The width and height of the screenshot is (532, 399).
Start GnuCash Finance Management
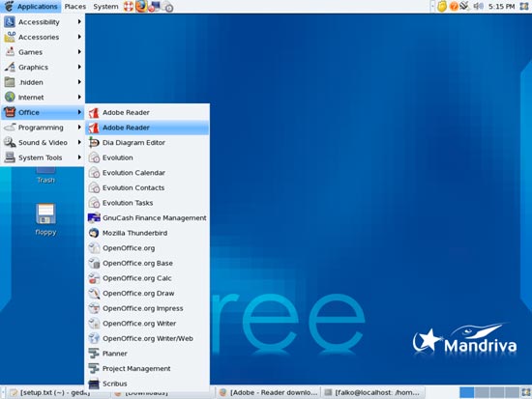(x=147, y=218)
